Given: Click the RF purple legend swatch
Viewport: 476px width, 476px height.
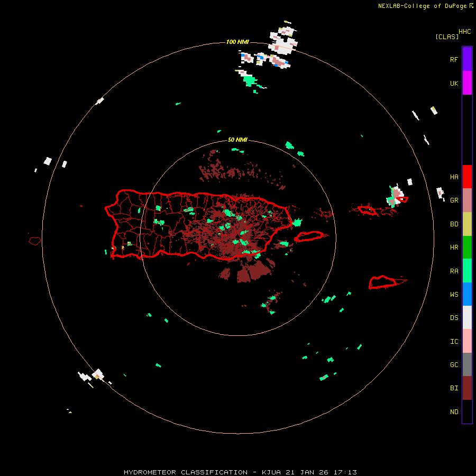Looking at the screenshot, I should click(467, 59).
